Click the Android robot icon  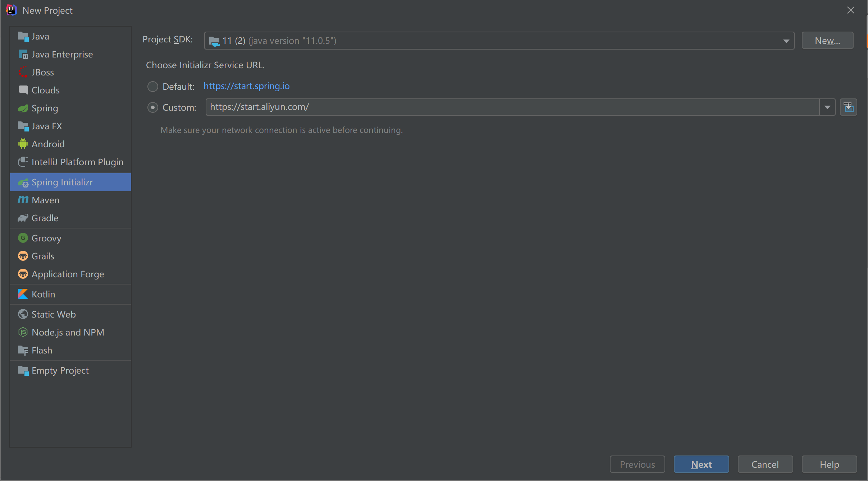click(x=23, y=144)
